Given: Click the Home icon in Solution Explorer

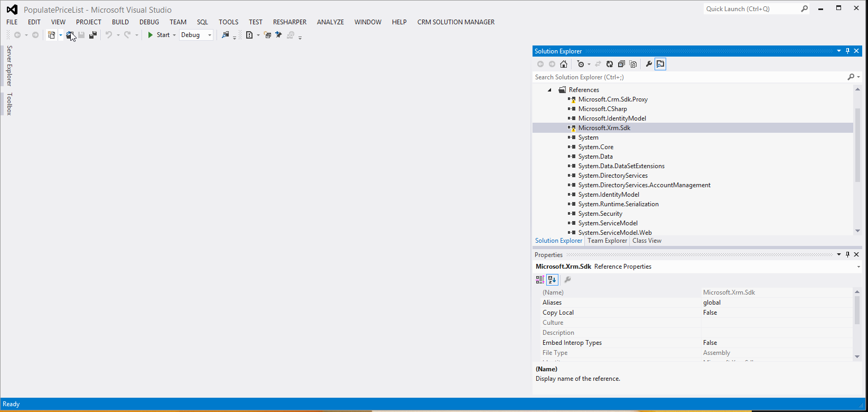Looking at the screenshot, I should tap(564, 64).
